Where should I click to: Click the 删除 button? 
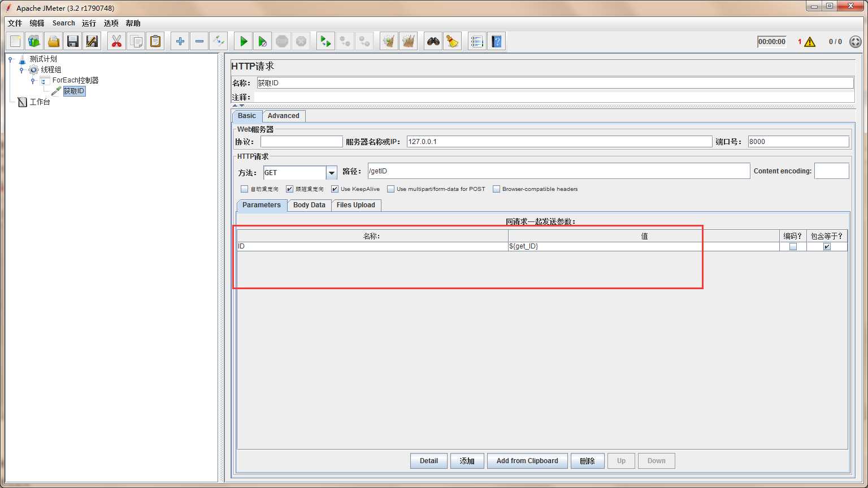click(x=588, y=461)
